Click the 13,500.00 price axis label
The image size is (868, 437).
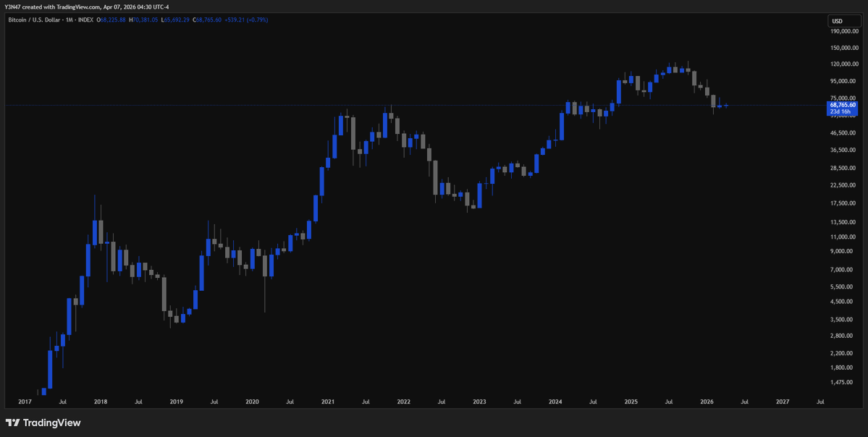click(844, 222)
